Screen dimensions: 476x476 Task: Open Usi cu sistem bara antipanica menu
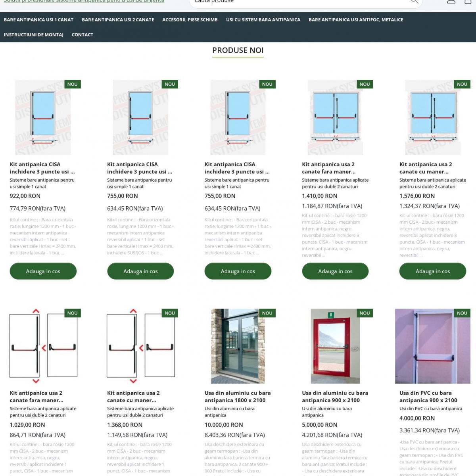point(263,19)
